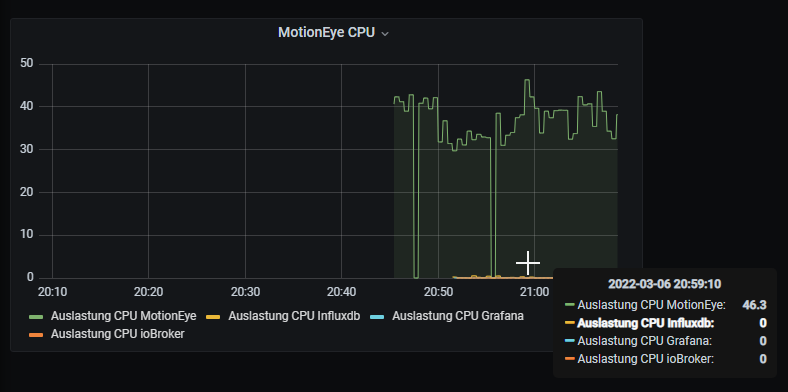Screen dimensions: 788x392
Task: Click the MotionEye peak near 46 on graph
Action: click(527, 80)
